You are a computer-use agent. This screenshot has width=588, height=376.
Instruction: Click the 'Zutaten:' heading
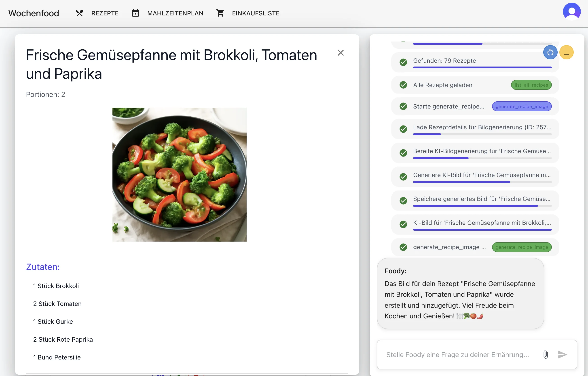coord(43,267)
